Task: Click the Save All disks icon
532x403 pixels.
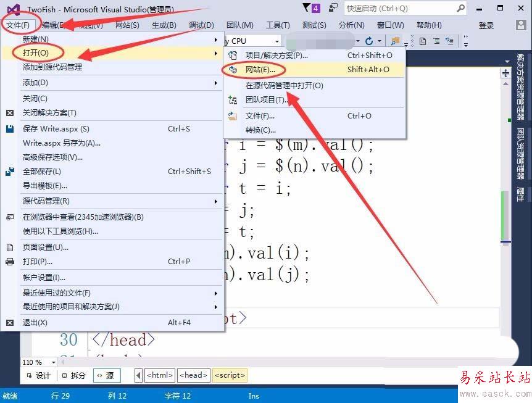Action: click(10, 172)
